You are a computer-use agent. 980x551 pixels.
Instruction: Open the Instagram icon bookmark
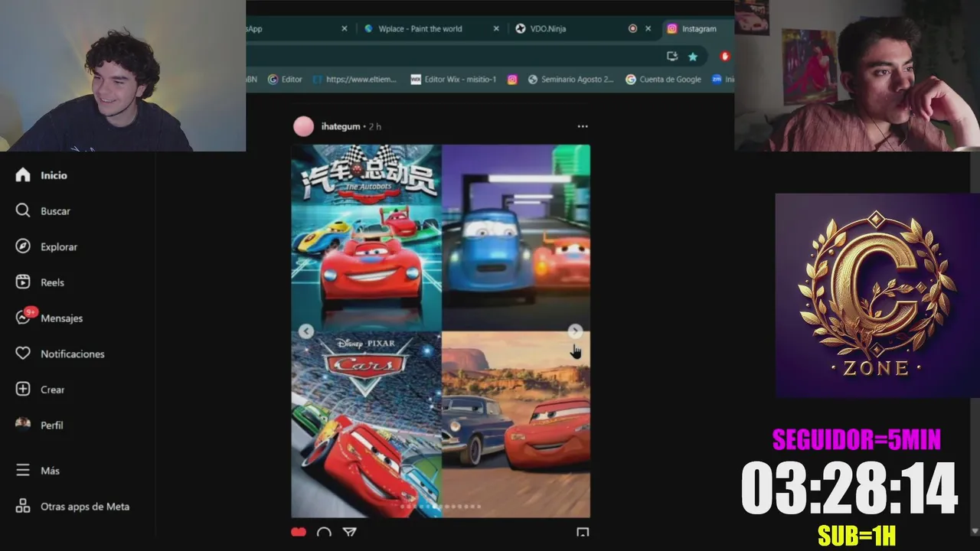pyautogui.click(x=512, y=79)
